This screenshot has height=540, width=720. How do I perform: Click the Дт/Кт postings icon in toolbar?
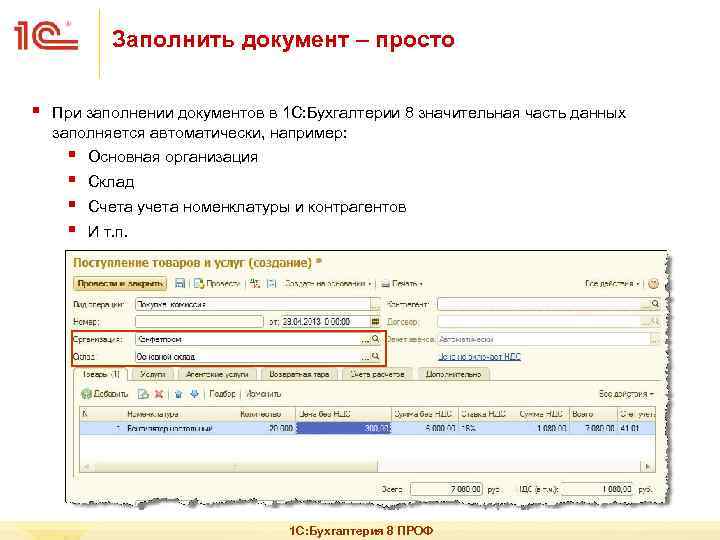point(255,284)
